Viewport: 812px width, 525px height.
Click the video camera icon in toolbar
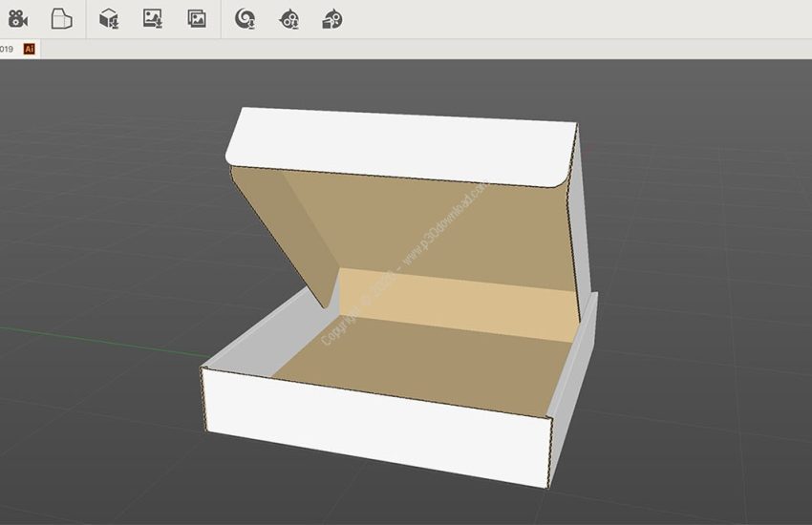click(18, 18)
